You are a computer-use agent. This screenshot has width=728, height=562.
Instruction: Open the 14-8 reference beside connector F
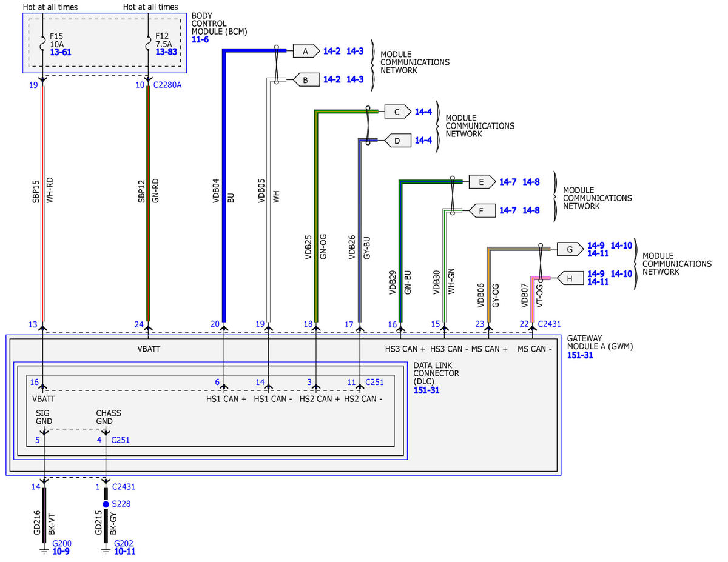[531, 210]
